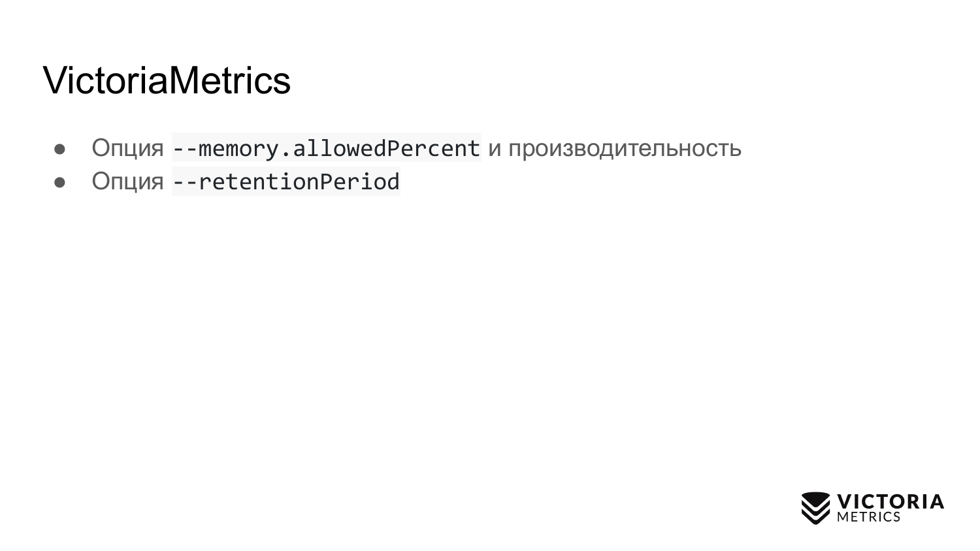The width and height of the screenshot is (980, 551).
Task: Click Опция in the first bullet
Action: point(127,148)
